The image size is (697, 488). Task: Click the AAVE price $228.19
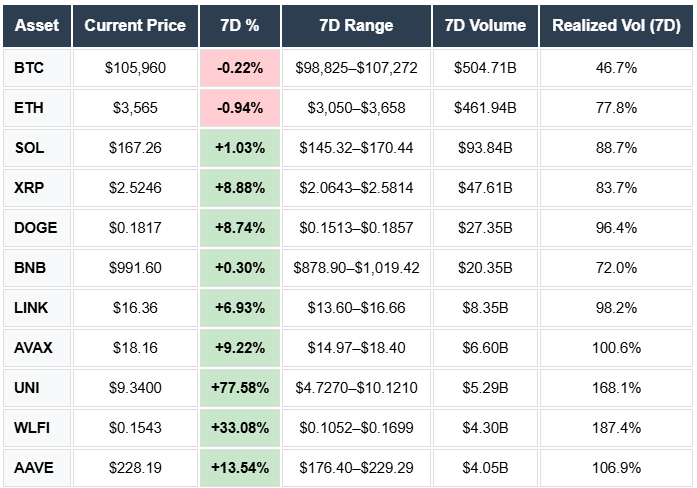click(135, 467)
